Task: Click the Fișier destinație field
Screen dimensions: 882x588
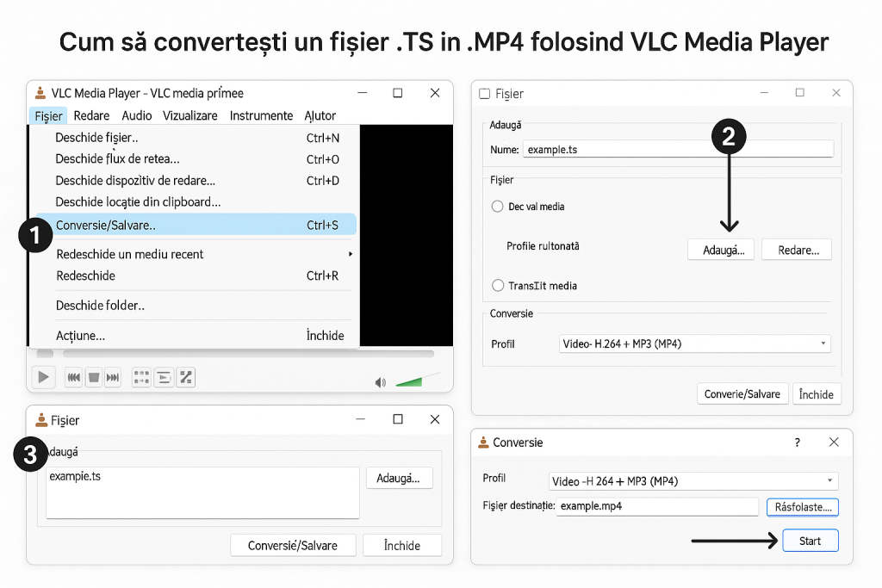Action: (657, 506)
